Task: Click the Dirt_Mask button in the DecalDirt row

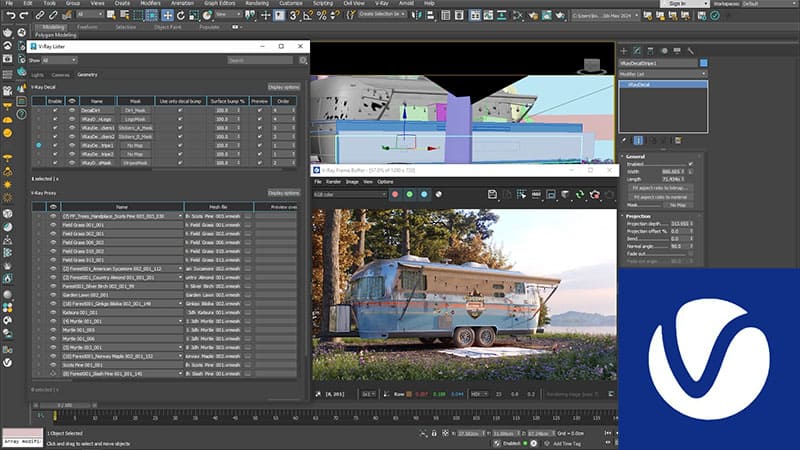Action: coord(135,110)
